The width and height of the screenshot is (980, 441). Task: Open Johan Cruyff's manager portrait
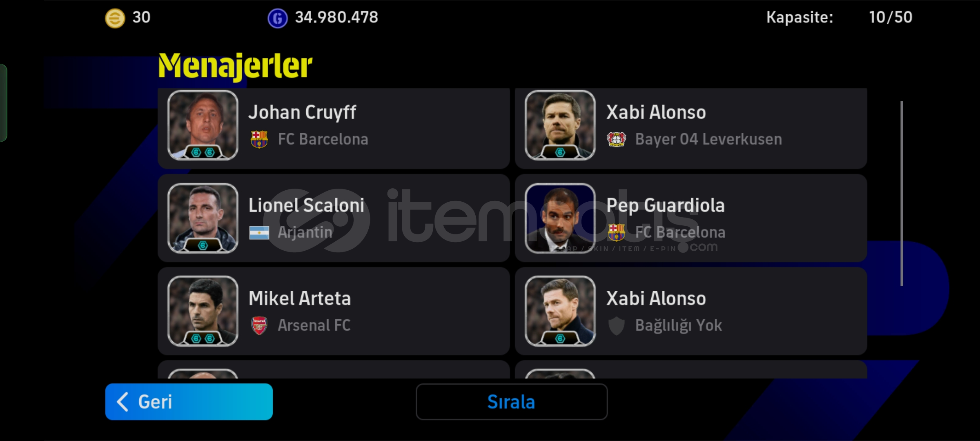(203, 125)
